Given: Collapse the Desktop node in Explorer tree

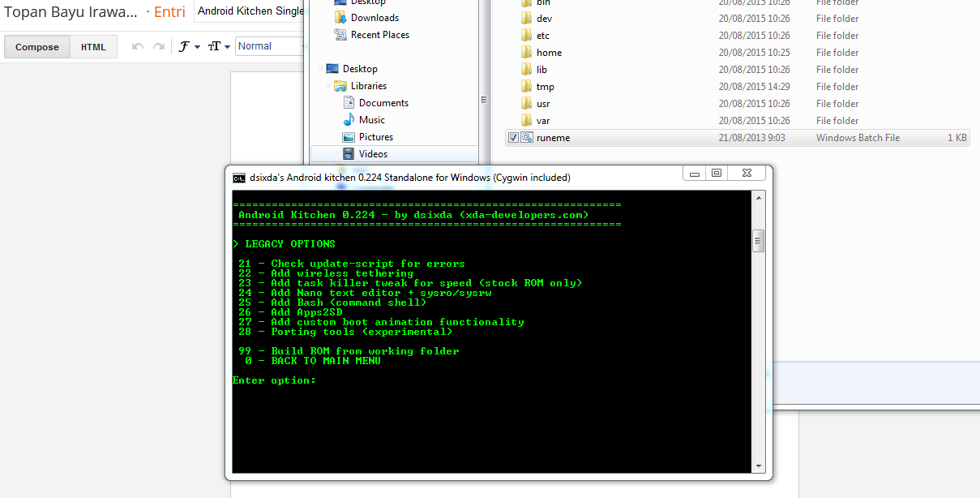Looking at the screenshot, I should point(320,70).
